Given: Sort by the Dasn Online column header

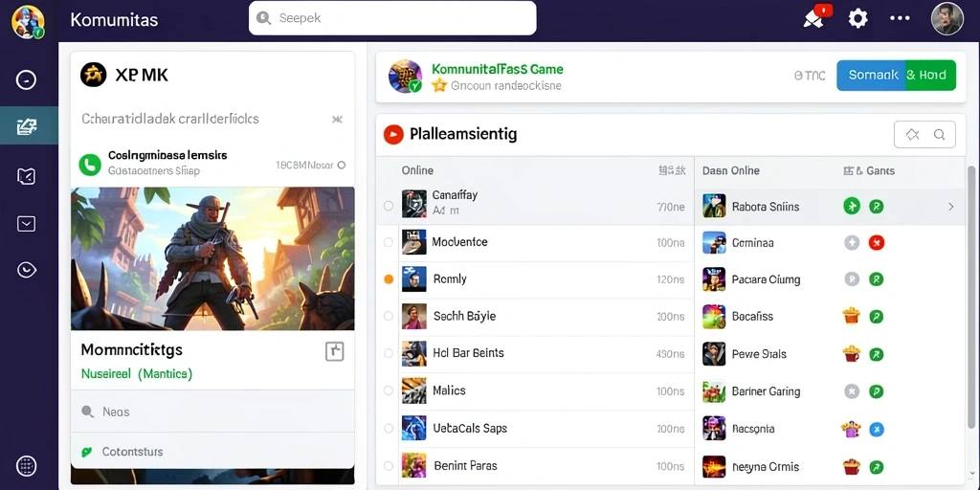Looking at the screenshot, I should [x=730, y=170].
